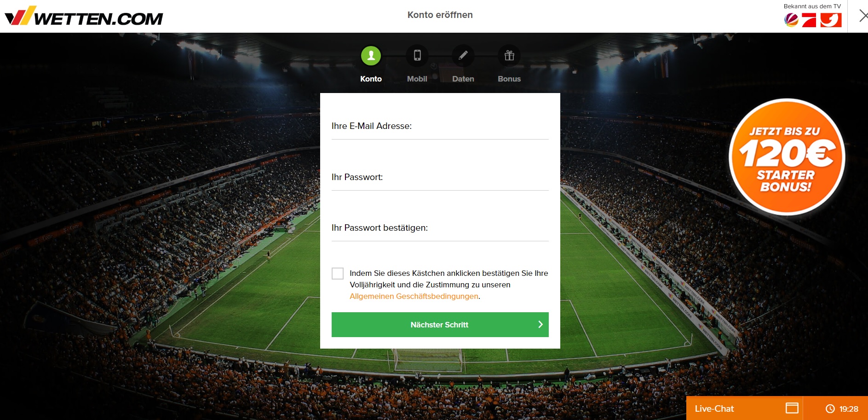Click the green Konto step icon
Viewport: 868px width, 420px height.
tap(371, 56)
